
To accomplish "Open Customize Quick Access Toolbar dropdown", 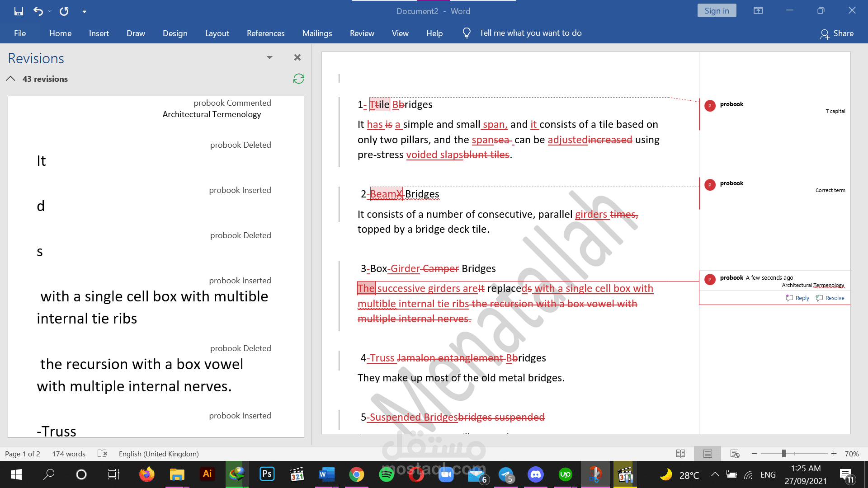I will click(84, 11).
